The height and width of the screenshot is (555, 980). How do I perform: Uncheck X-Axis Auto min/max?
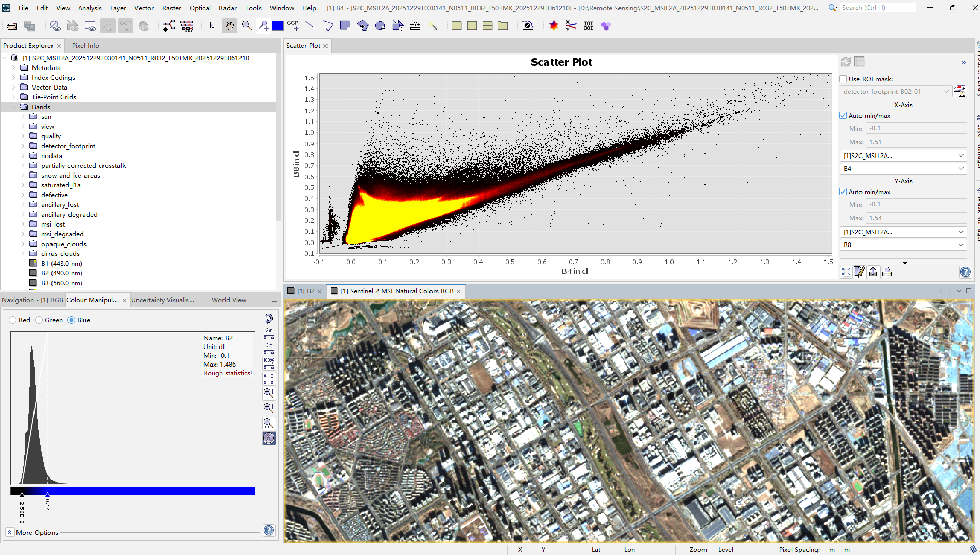pos(843,116)
